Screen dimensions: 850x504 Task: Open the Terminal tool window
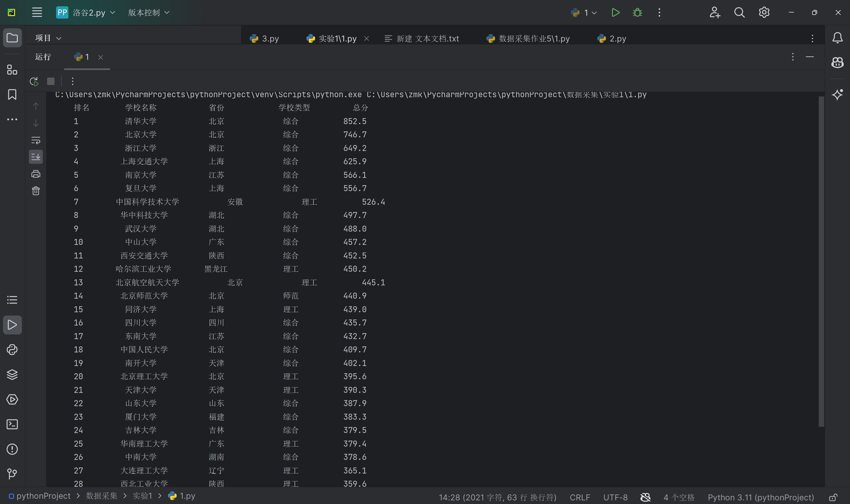pos(12,424)
